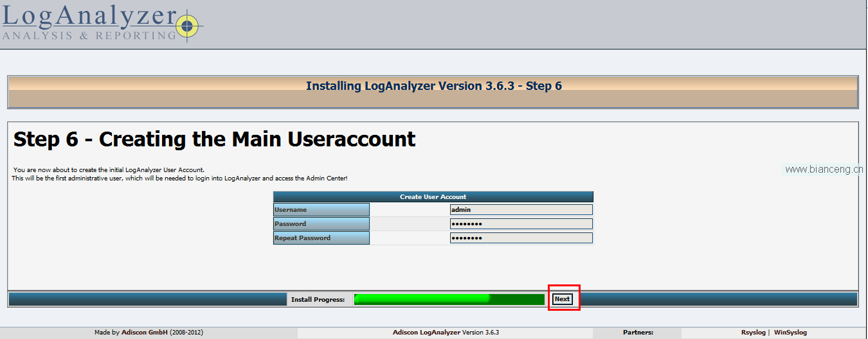Click the Adiscon LogAnalyzer footer link
Image resolution: width=868 pixels, height=339 pixels.
pos(427,333)
